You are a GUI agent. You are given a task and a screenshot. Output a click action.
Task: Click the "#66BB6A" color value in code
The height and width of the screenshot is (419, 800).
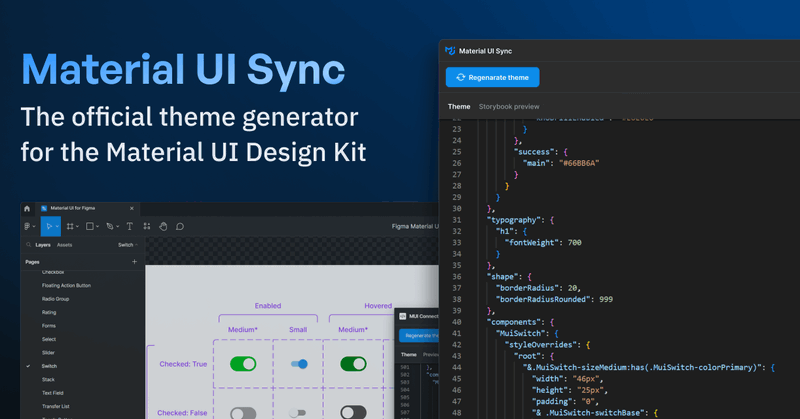[579, 163]
